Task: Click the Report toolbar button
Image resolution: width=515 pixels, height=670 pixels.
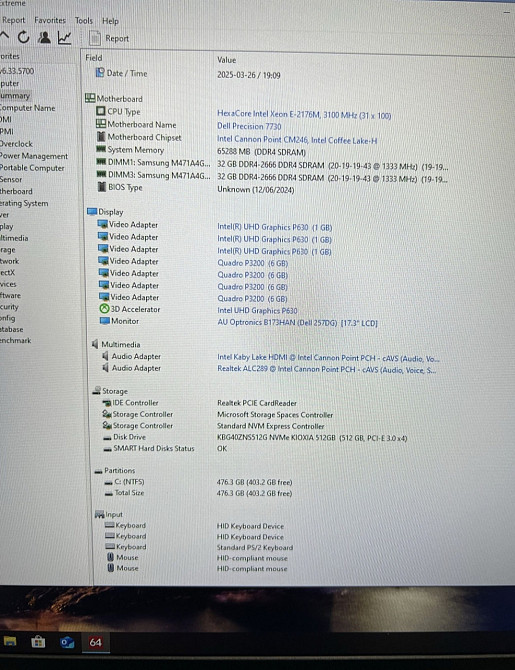Action: (109, 38)
